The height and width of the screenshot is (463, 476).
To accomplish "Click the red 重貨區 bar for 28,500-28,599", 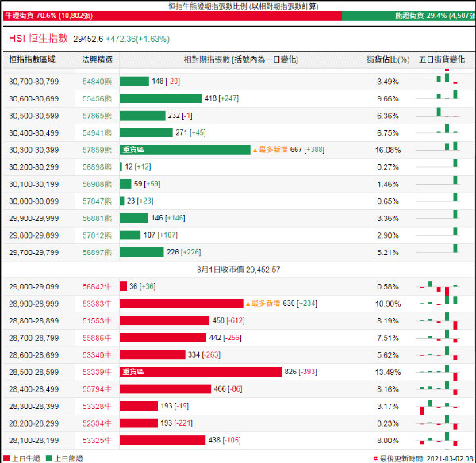I will click(201, 372).
